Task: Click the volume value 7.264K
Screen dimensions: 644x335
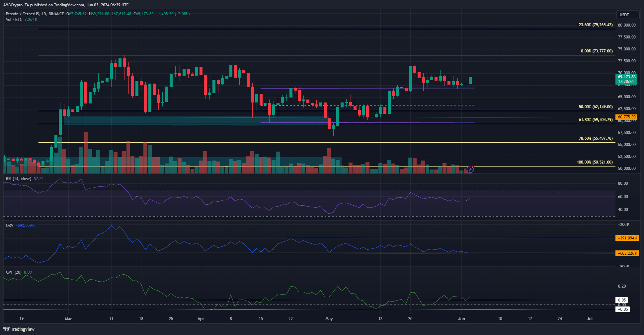Action: point(31,20)
